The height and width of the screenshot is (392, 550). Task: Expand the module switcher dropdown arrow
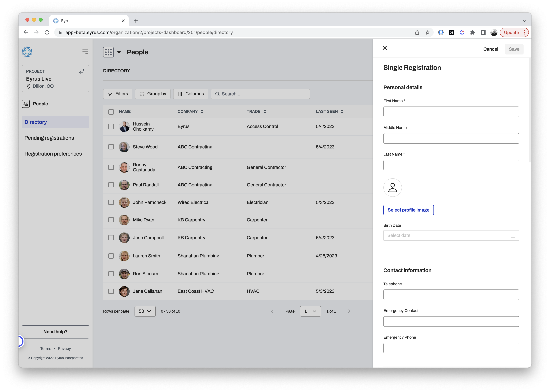119,52
